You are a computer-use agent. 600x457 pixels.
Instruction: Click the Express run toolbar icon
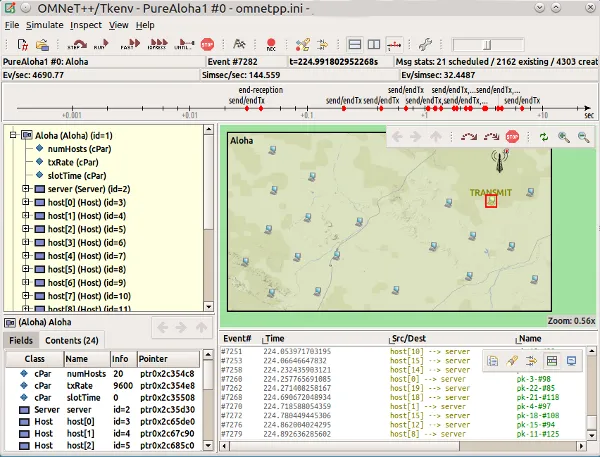click(x=156, y=45)
